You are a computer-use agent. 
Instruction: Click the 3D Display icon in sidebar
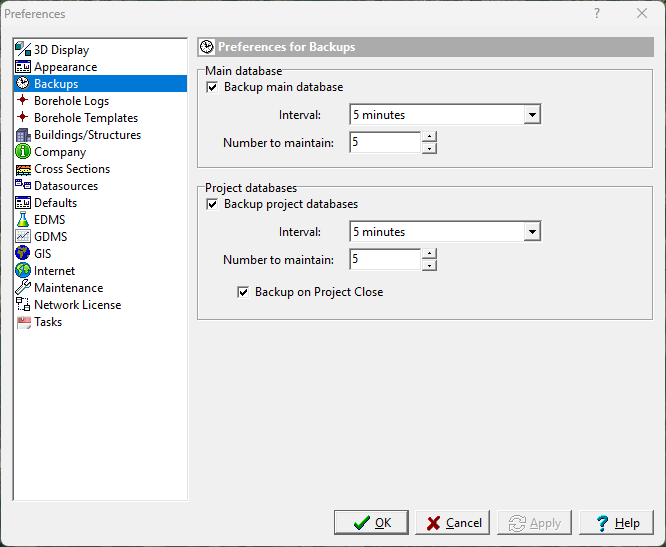click(23, 50)
